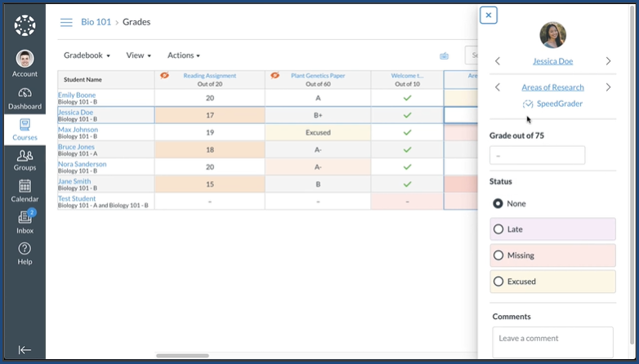Screen dimensions: 639x364
Task: Click hidden-grades eye icon on Reading Assignment
Action: [x=164, y=75]
